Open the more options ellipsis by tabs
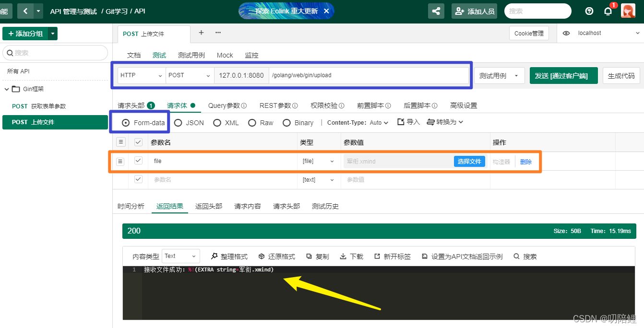This screenshot has width=644, height=328. 218,33
